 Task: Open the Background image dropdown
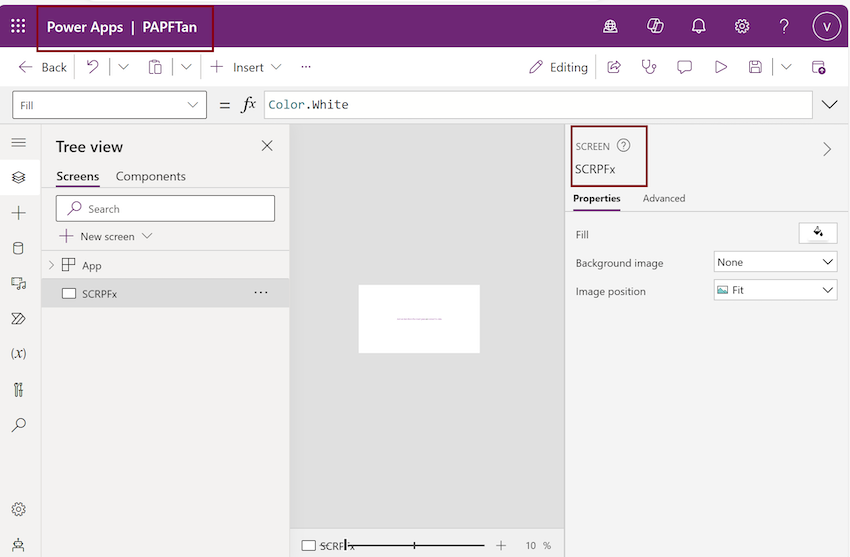coord(775,262)
